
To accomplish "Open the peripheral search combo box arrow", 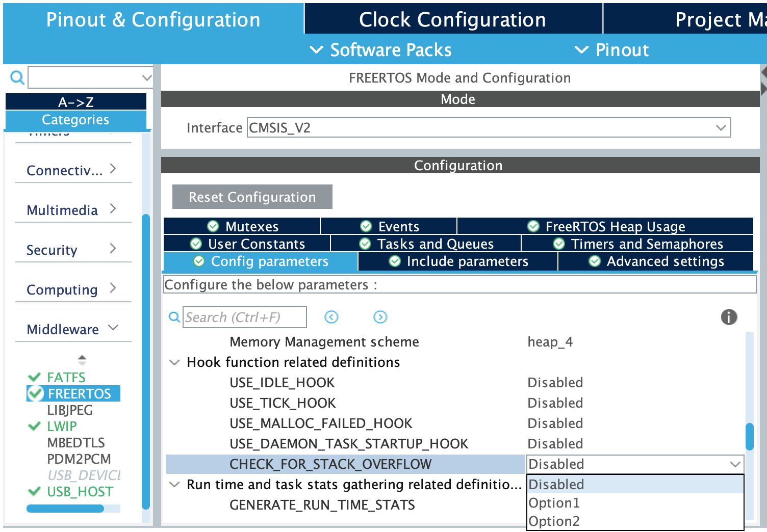I will [146, 77].
